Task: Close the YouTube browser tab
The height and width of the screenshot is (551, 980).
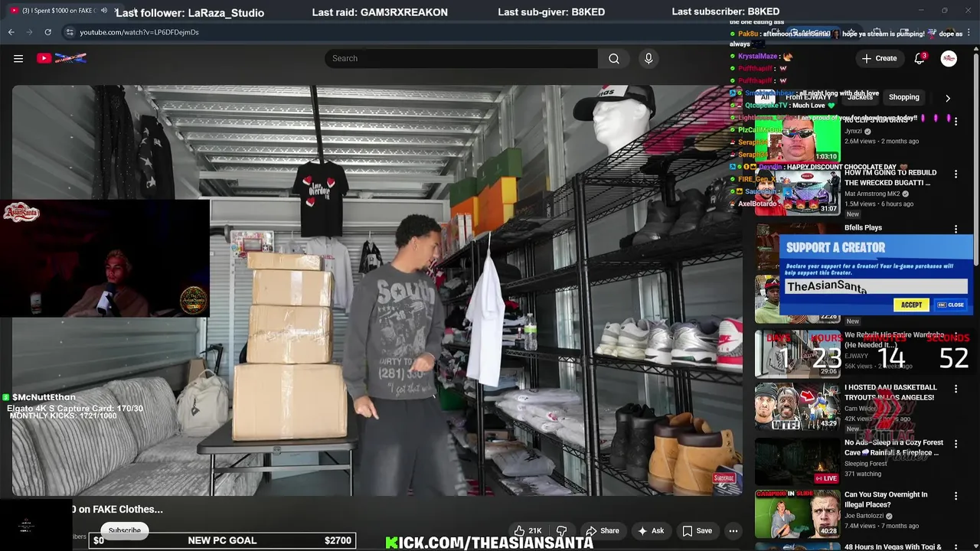Action: (117, 11)
